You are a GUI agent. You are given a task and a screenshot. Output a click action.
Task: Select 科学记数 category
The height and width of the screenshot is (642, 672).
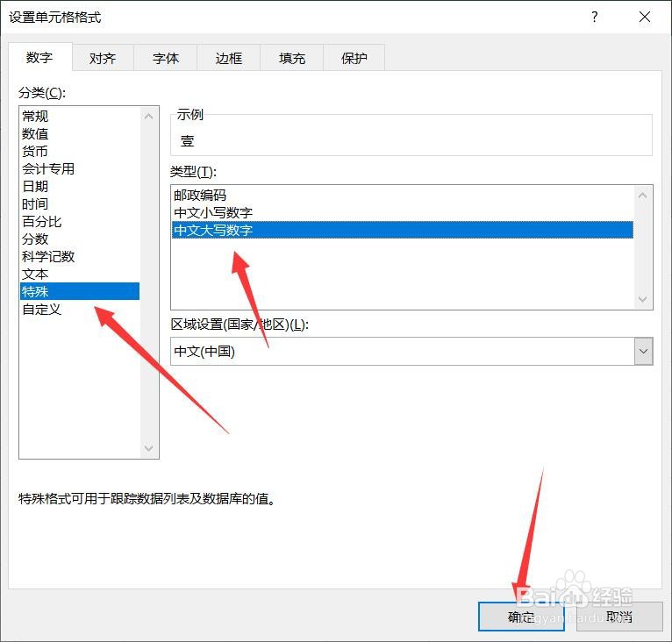[x=80, y=257]
